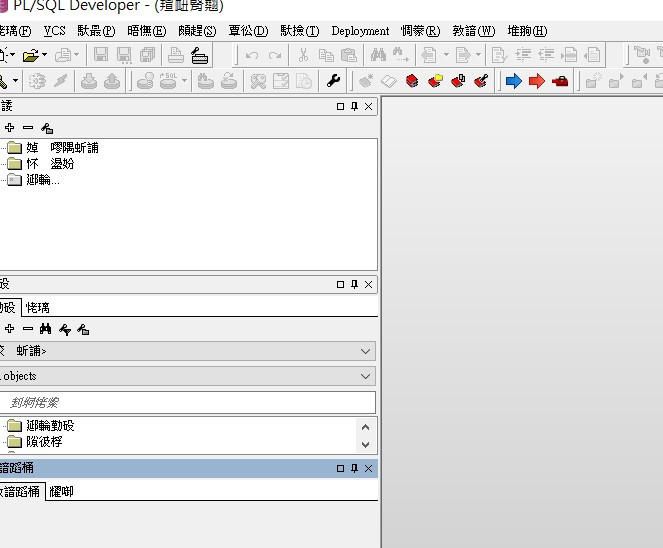Screen dimensions: 663x548
Task: Click the red right-arrow icon
Action: coord(537,81)
